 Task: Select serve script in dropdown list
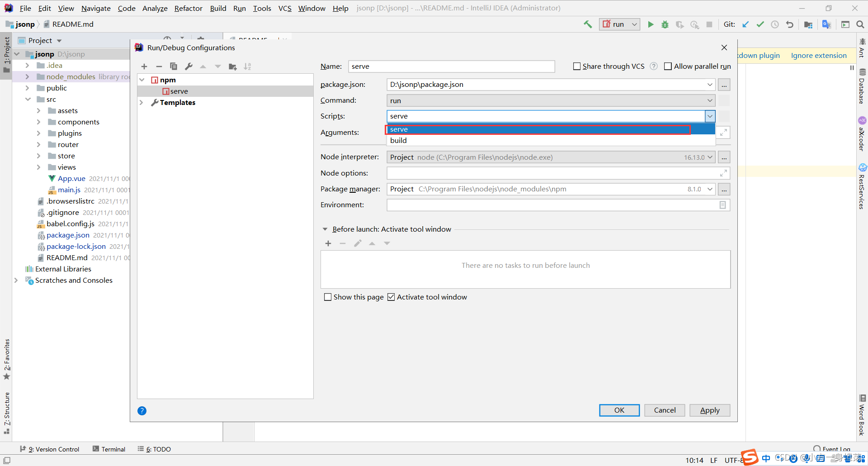coord(551,129)
